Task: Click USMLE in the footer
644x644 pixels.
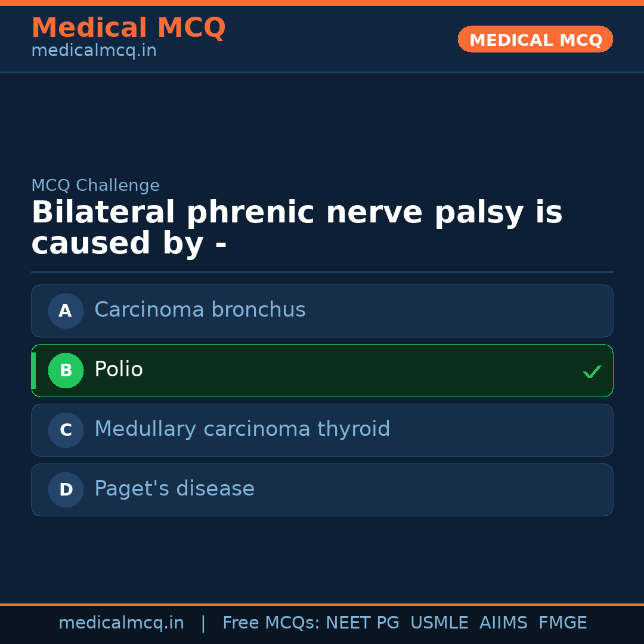Action: (x=439, y=623)
